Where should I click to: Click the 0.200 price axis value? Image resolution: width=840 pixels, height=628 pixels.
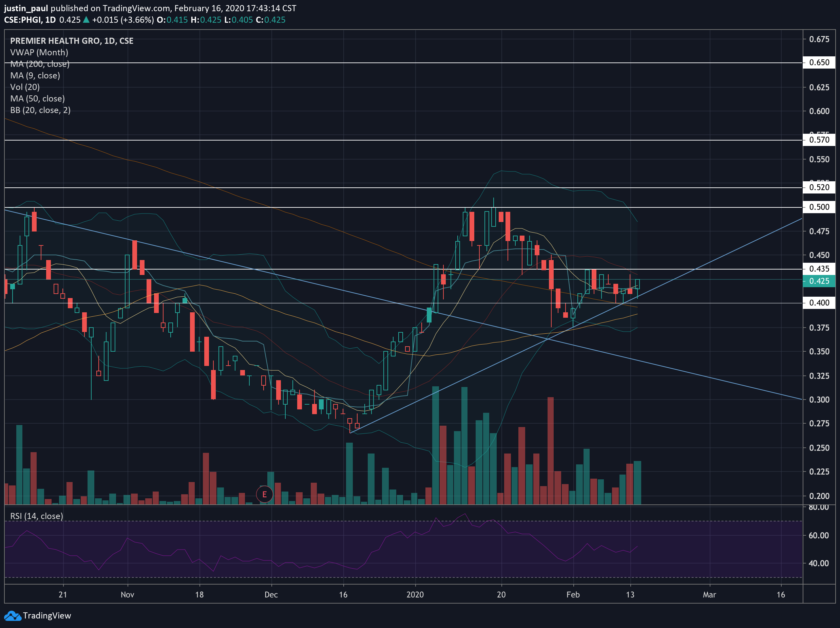coord(819,496)
